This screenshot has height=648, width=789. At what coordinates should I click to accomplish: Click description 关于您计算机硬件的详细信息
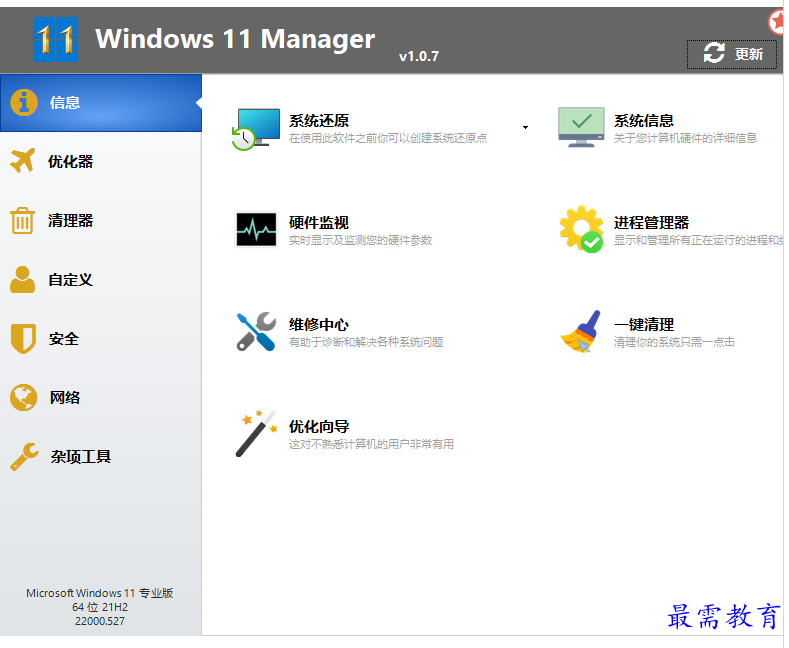[685, 138]
